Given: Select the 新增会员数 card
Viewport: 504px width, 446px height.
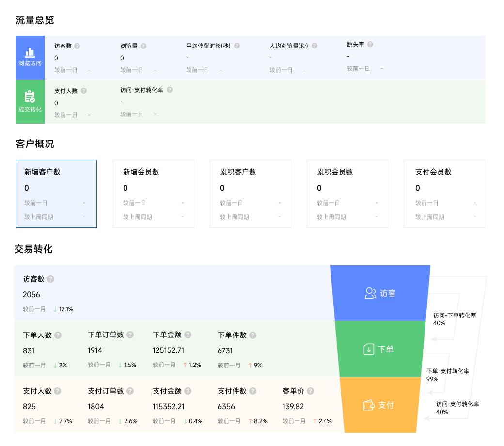Looking at the screenshot, I should pos(154,194).
